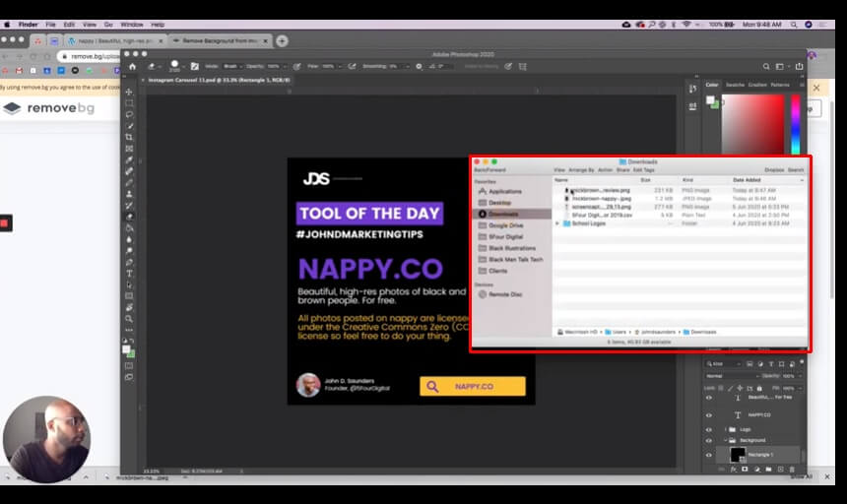Select the Pen tool

129,262
